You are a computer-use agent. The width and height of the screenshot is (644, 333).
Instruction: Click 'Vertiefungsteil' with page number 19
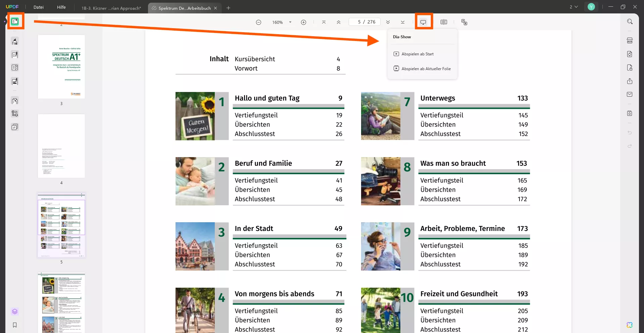pos(256,115)
